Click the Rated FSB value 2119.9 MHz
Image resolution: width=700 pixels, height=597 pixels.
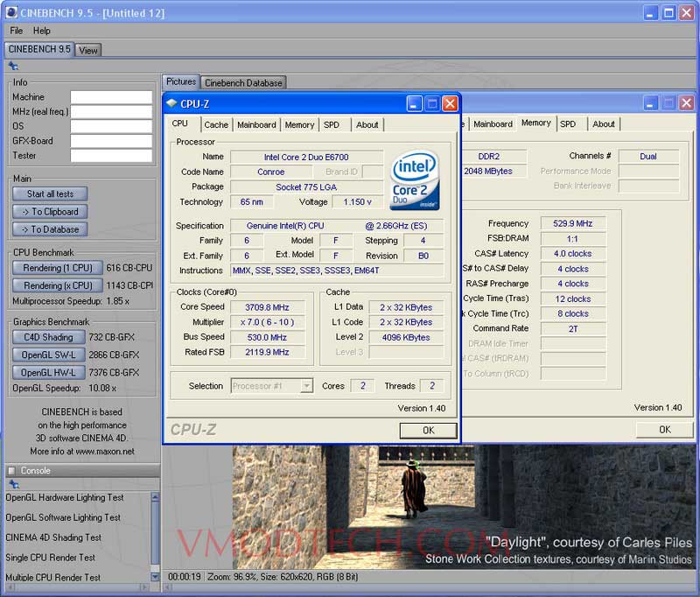268,352
